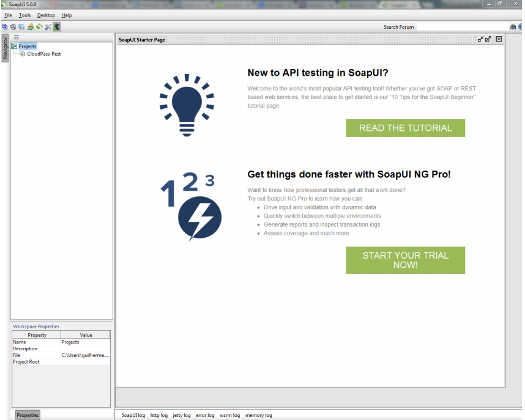525x420 pixels.
Task: Click the Description property row label
Action: tap(25, 348)
